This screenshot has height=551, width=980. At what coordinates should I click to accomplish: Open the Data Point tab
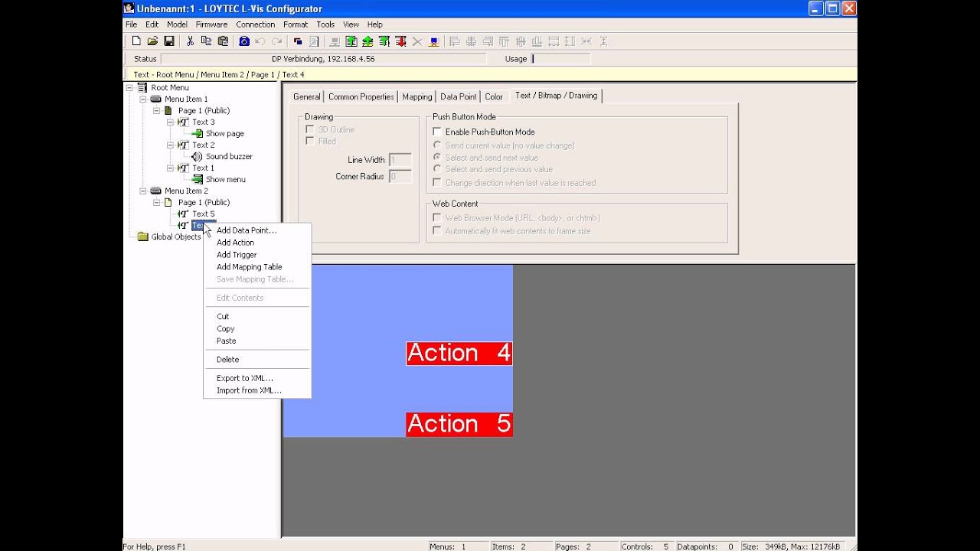[x=458, y=96]
